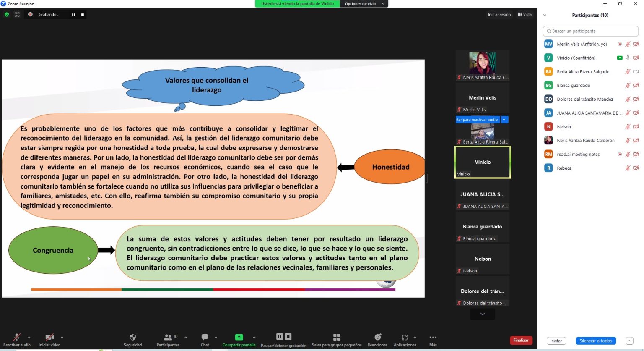The image size is (644, 351).
Task: Open the Vista layout menu
Action: click(x=525, y=15)
